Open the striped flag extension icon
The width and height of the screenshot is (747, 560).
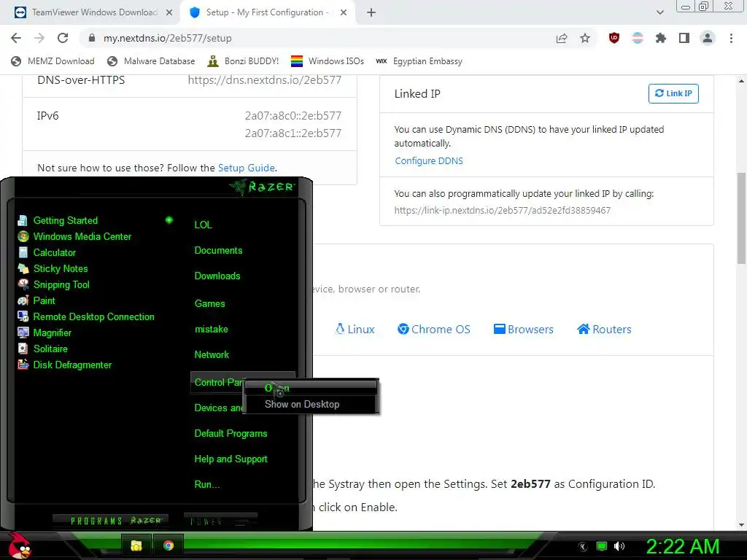[x=638, y=38]
